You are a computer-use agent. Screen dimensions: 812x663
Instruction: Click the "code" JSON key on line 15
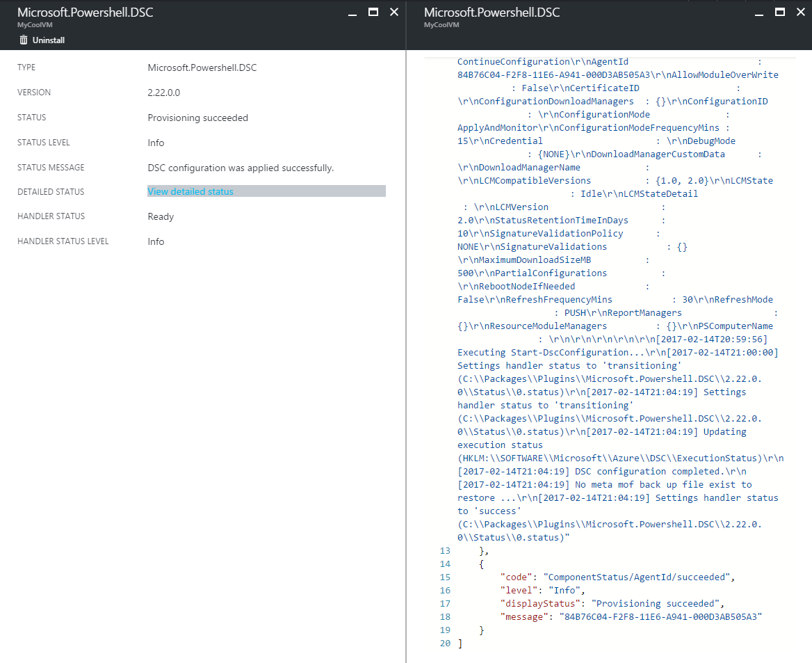click(x=517, y=577)
